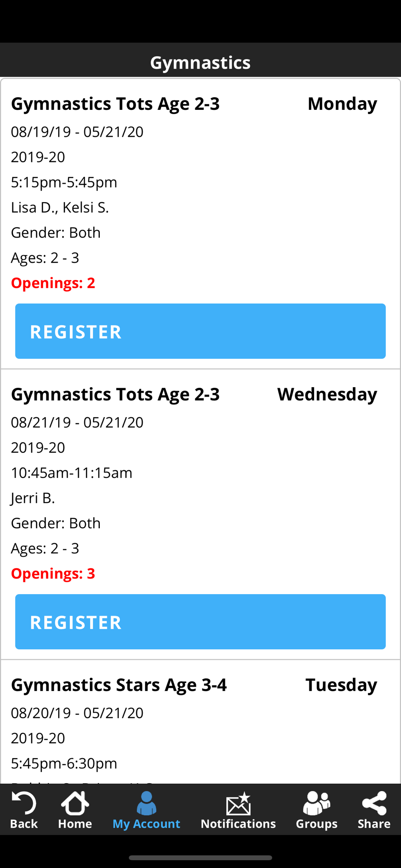
Task: Open Gymnastics Stars Age 3-4 listing
Action: tap(119, 685)
